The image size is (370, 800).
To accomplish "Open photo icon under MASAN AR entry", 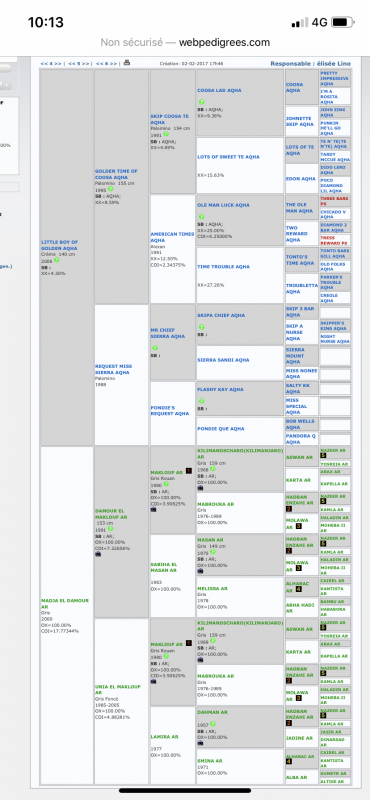I will 200,572.
